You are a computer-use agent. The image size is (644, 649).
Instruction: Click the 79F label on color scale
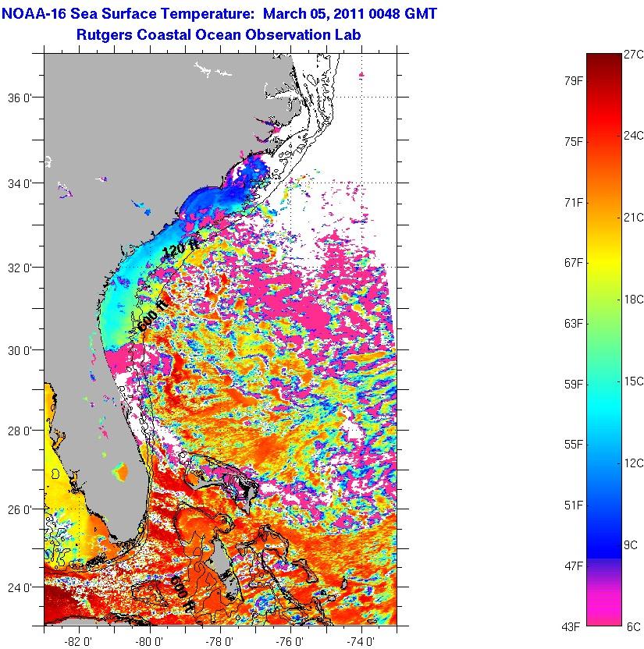[x=574, y=81]
